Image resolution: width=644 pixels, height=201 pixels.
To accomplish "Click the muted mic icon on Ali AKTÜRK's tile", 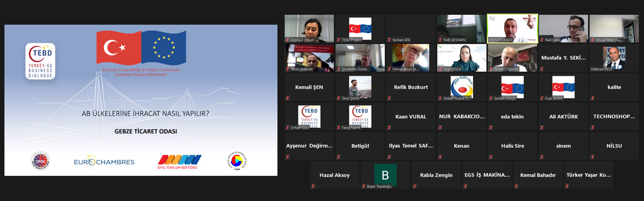I will (541, 128).
